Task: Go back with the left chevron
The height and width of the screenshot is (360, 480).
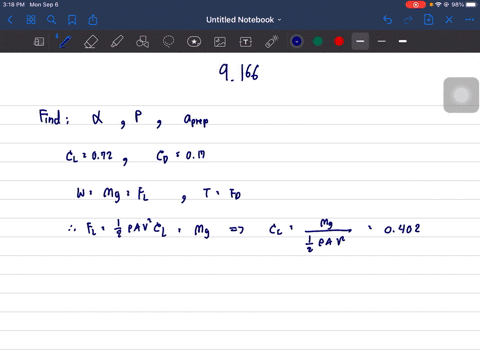Action: pyautogui.click(x=10, y=20)
